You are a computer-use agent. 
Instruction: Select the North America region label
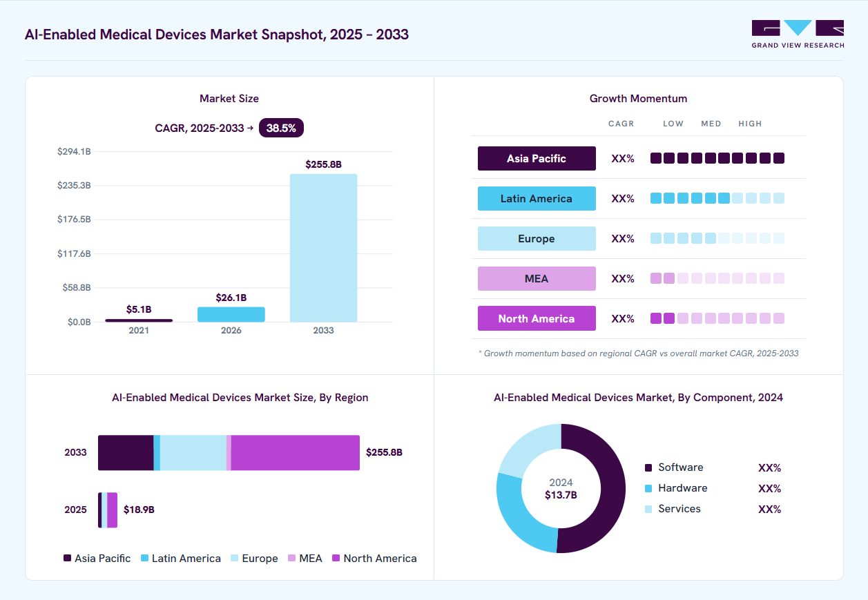pos(537,318)
